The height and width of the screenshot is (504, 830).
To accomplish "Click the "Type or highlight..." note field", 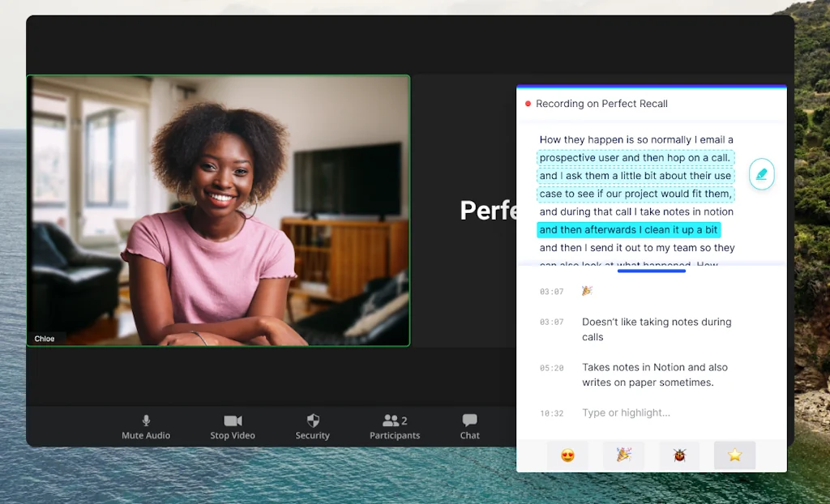I will 626,413.
